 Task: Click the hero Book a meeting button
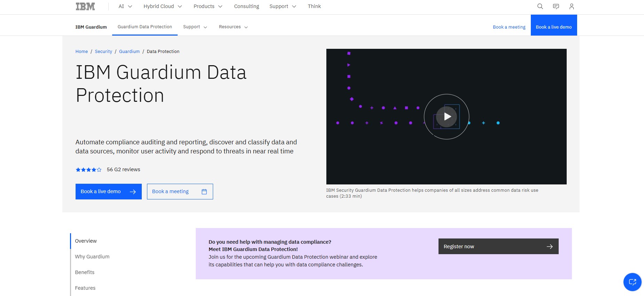point(180,191)
